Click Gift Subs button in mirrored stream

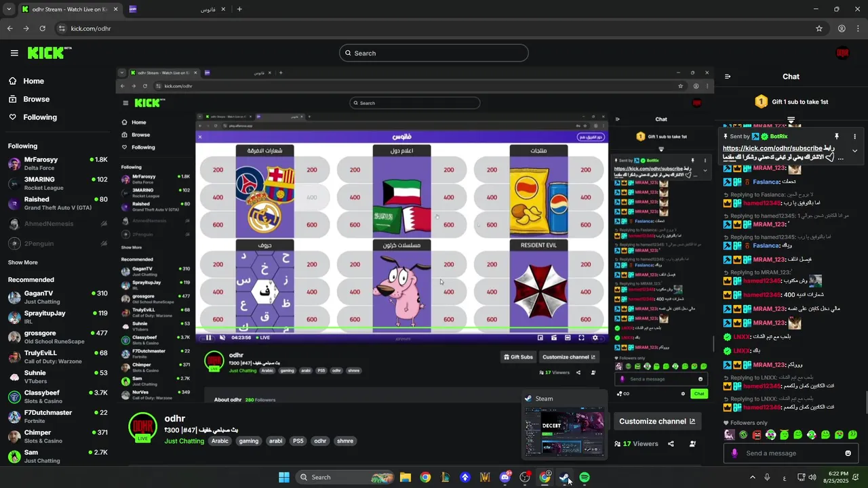(x=518, y=357)
